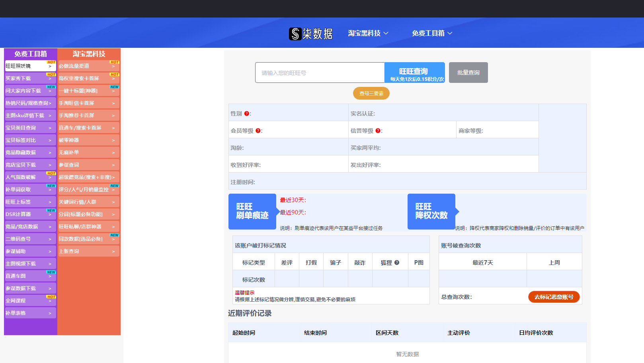The image size is (644, 363).
Task: Expand 参谋数据下载 via its arrow
Action: [x=50, y=288]
